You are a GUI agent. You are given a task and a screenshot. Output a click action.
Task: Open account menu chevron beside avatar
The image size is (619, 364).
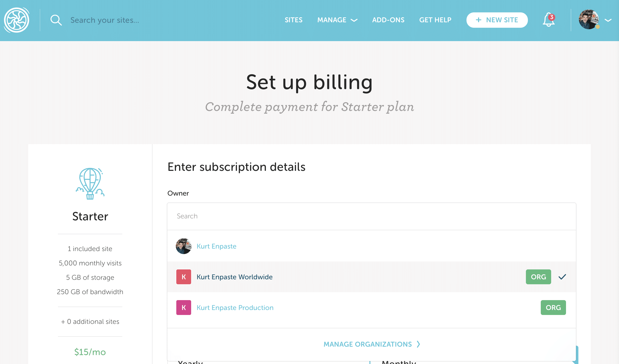608,20
